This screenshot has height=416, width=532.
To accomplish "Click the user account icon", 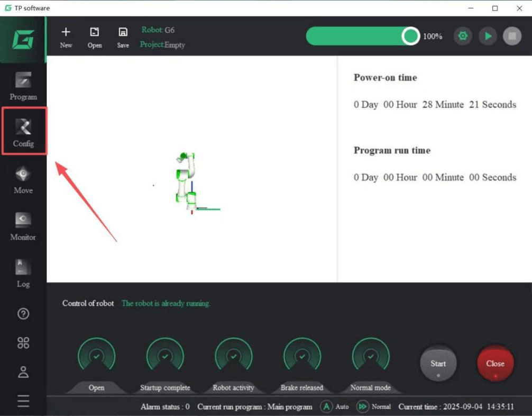I will tap(23, 372).
